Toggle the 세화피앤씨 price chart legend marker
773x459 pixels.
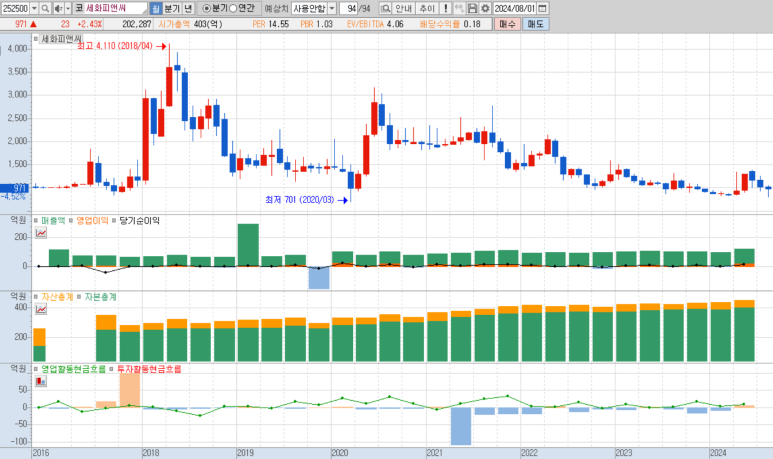(x=36, y=38)
